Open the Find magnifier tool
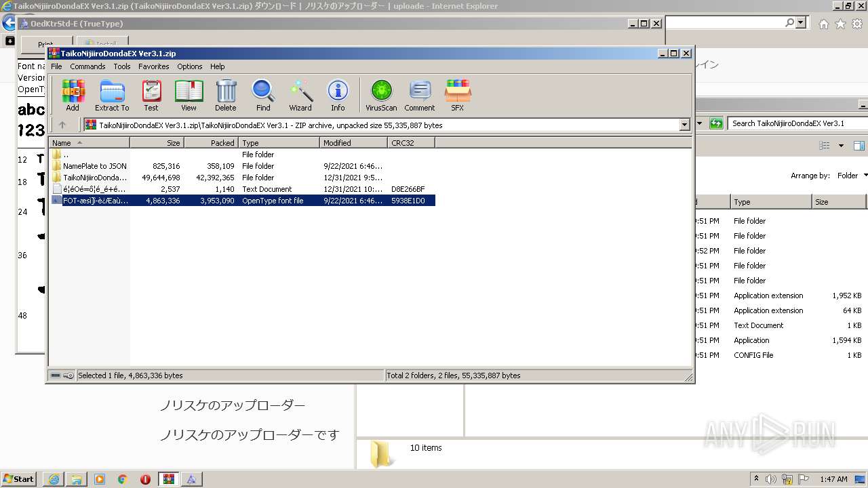 263,96
